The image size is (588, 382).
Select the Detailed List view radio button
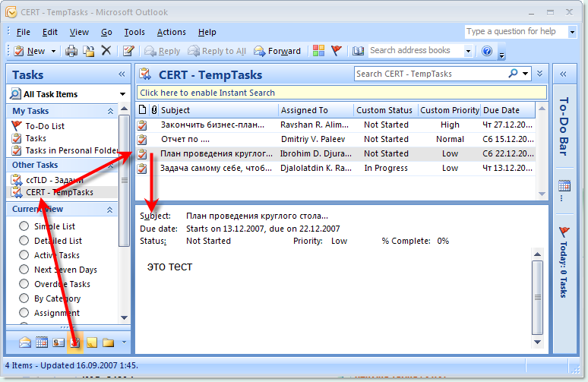pos(24,240)
